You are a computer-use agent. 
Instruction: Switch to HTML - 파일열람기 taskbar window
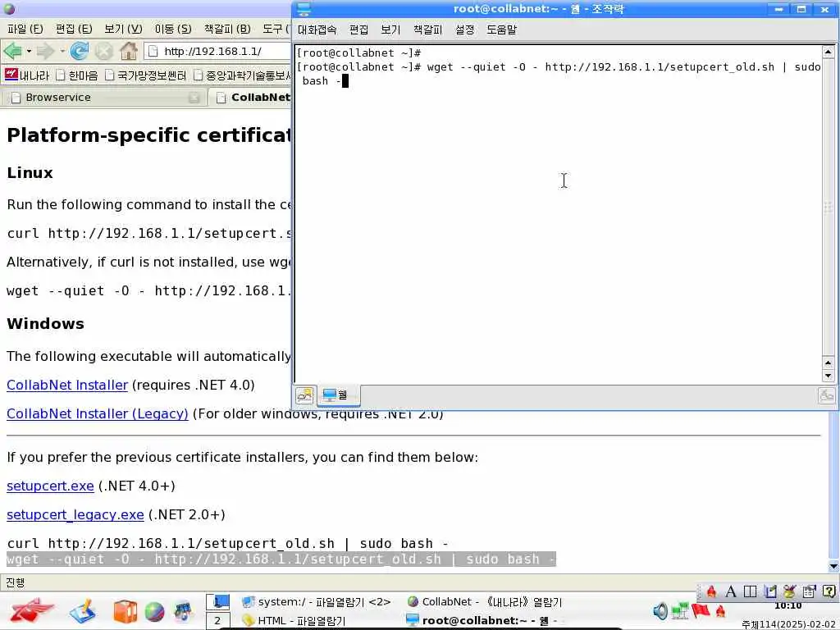point(294,621)
